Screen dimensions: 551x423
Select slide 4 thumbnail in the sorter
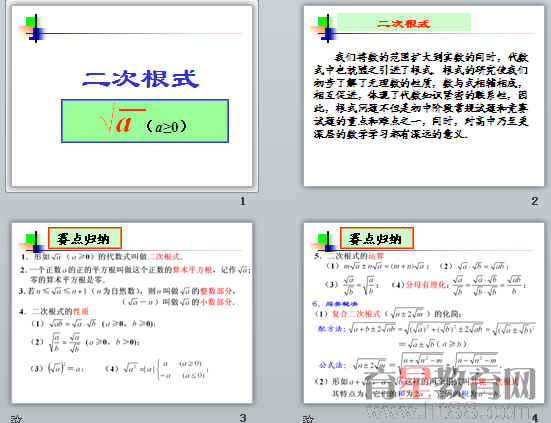[x=424, y=313]
